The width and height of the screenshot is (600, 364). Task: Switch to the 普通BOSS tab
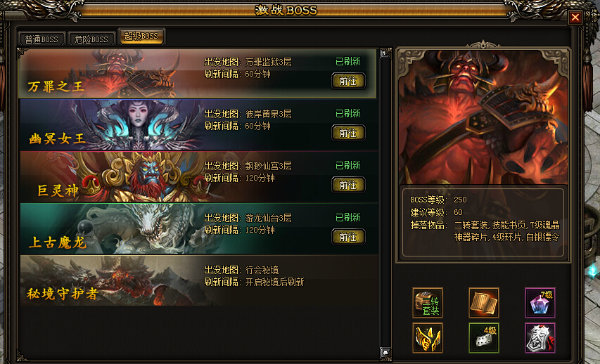[x=42, y=39]
